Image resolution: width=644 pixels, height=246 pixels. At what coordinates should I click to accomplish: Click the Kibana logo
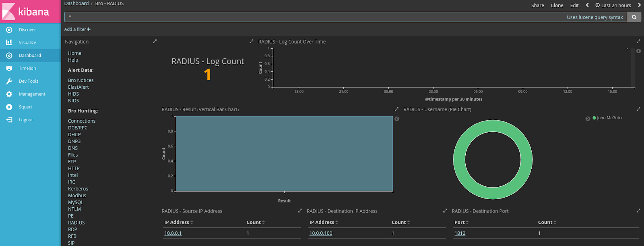[x=30, y=11]
